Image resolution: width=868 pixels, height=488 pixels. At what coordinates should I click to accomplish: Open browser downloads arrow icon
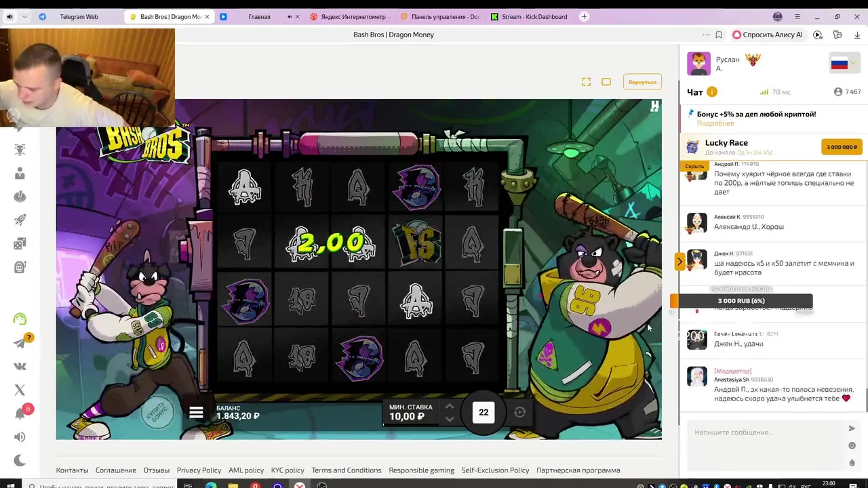point(857,35)
